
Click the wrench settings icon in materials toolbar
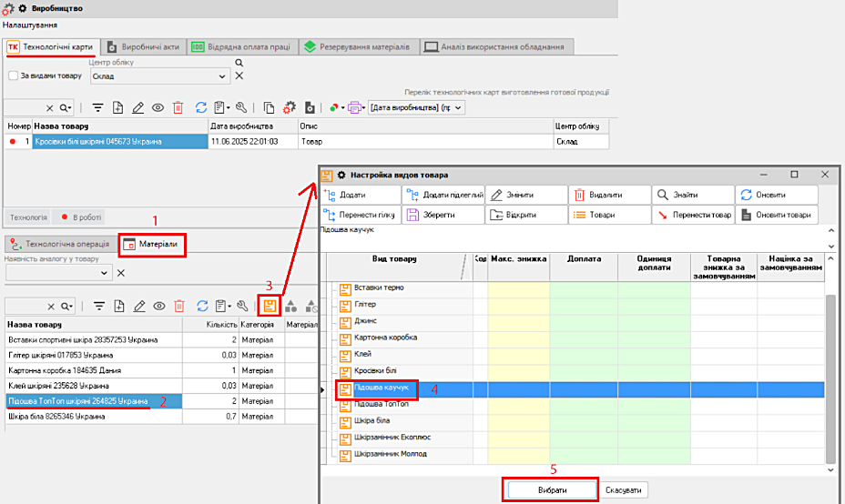tap(241, 307)
